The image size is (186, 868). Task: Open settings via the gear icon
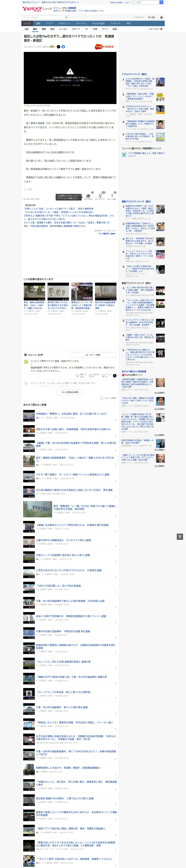[161, 18]
